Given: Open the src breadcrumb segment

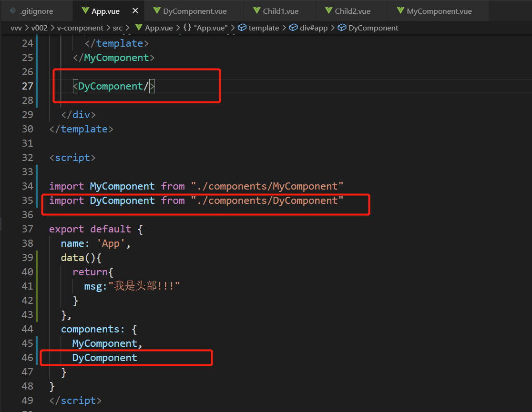Looking at the screenshot, I should point(117,28).
